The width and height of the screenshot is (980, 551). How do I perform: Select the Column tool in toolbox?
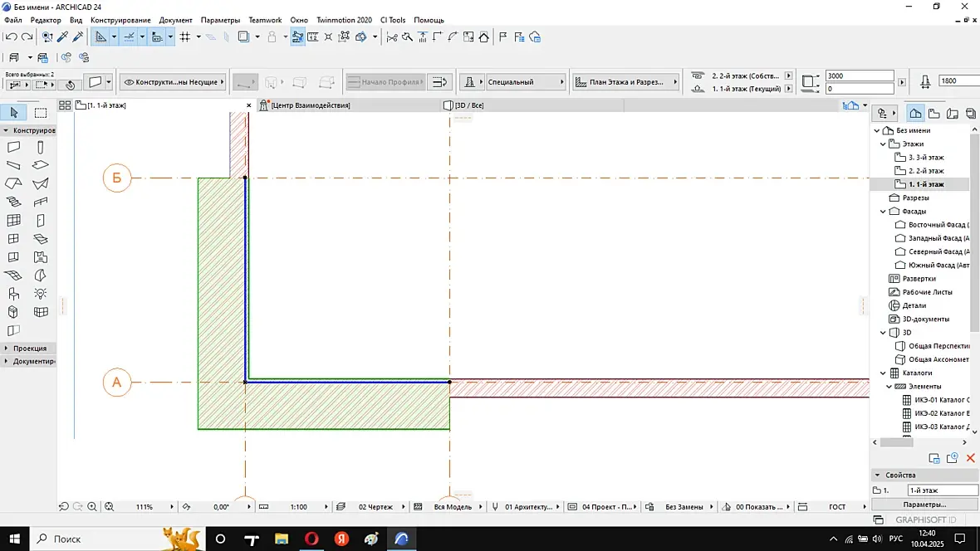[x=40, y=148]
